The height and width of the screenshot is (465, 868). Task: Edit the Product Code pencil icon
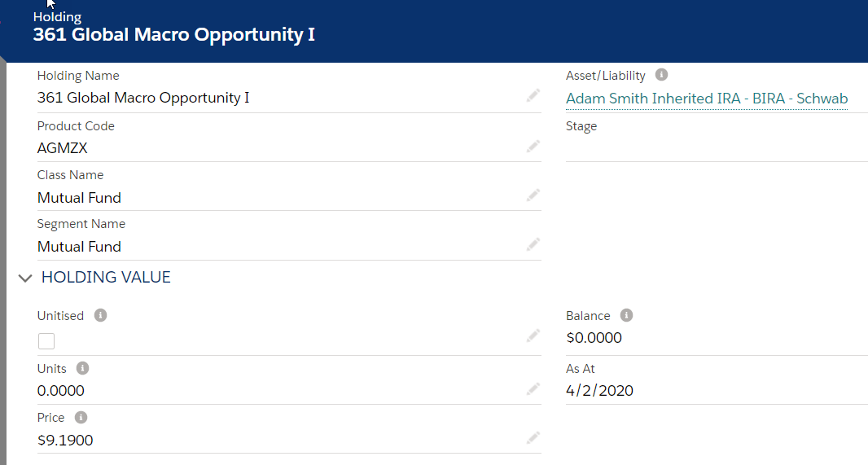(x=533, y=146)
